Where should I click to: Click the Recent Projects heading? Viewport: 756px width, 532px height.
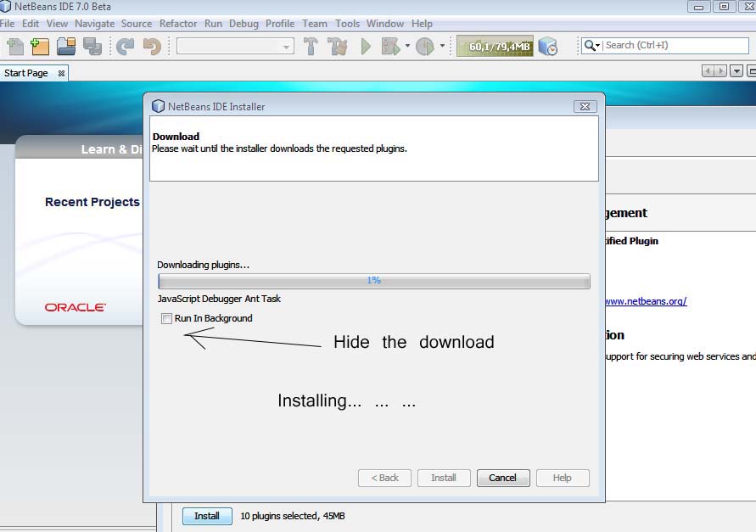point(92,202)
